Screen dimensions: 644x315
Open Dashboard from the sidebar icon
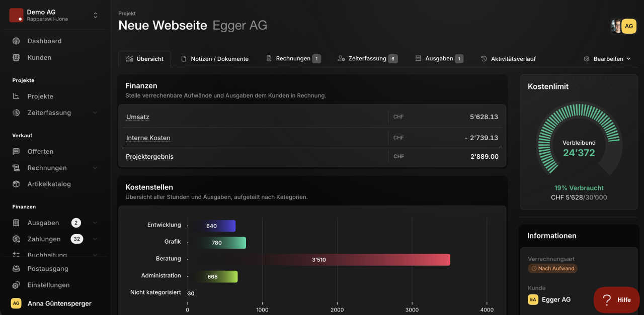[16, 41]
